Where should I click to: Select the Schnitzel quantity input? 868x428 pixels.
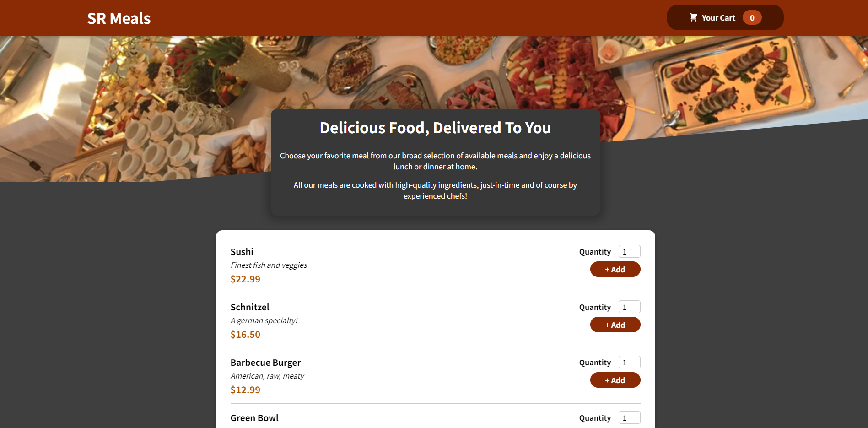(x=629, y=307)
